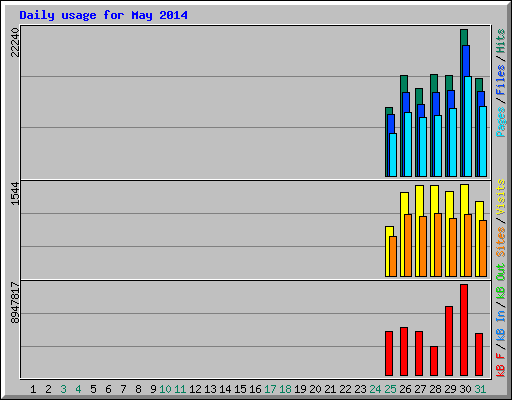Click day 30 on the x-axis
The image size is (512, 400).
pyautogui.click(x=465, y=389)
